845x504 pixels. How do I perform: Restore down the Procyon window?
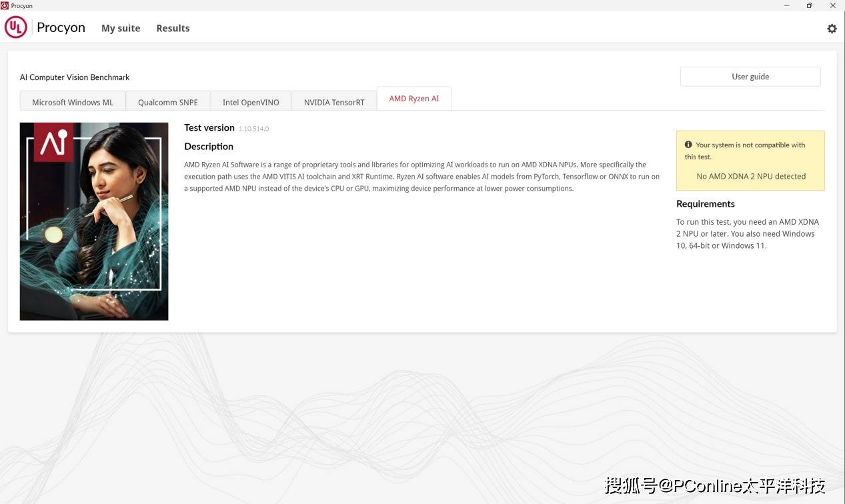tap(809, 5)
